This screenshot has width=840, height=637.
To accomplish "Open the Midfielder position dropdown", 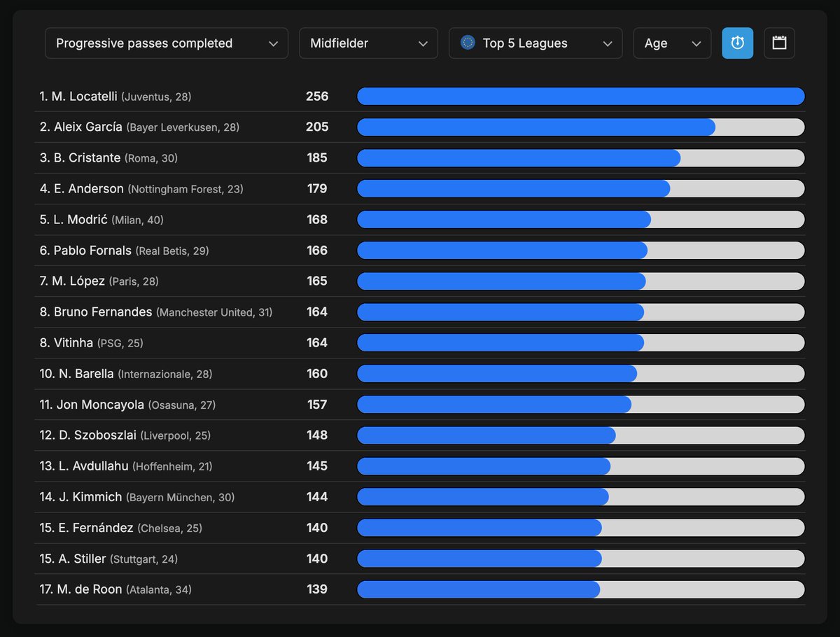I will click(x=368, y=43).
